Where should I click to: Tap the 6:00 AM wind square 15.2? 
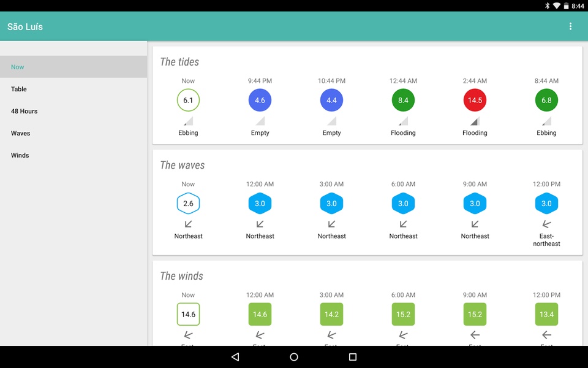coord(403,314)
